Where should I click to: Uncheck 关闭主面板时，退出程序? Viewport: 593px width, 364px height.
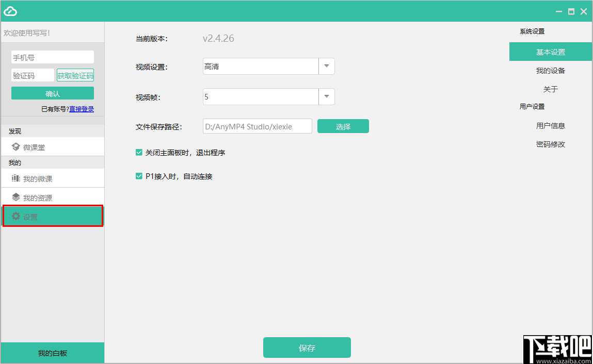pos(139,153)
